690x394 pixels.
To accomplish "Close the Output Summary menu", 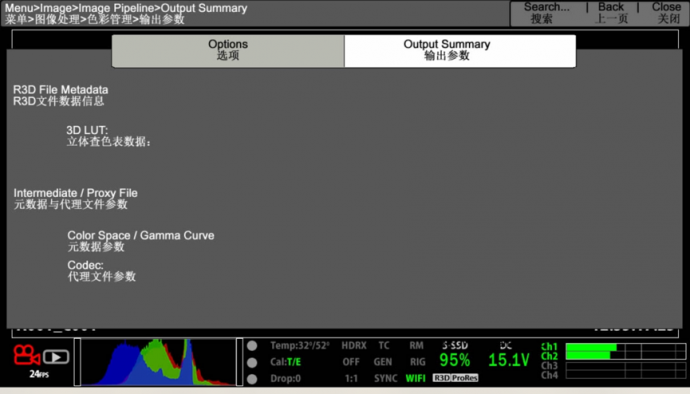I will pos(667,13).
